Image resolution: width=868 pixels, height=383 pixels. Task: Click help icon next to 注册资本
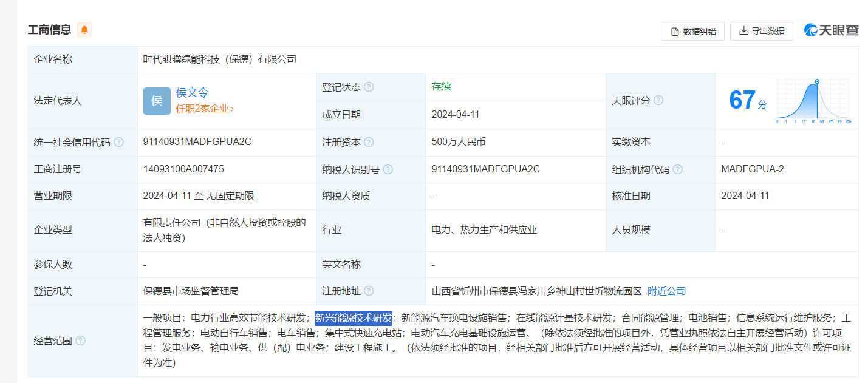369,142
